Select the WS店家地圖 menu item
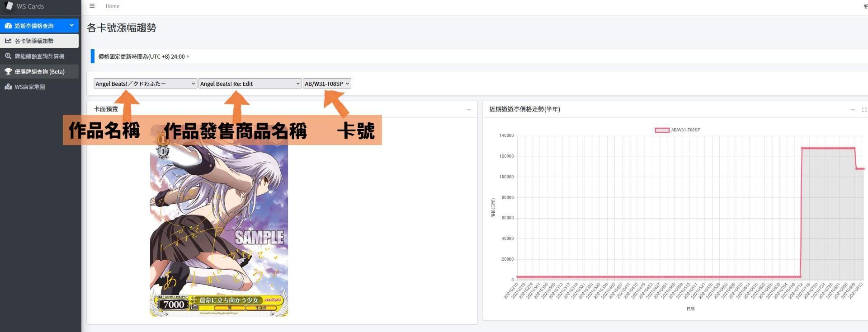Image resolution: width=868 pixels, height=332 pixels. pos(30,87)
